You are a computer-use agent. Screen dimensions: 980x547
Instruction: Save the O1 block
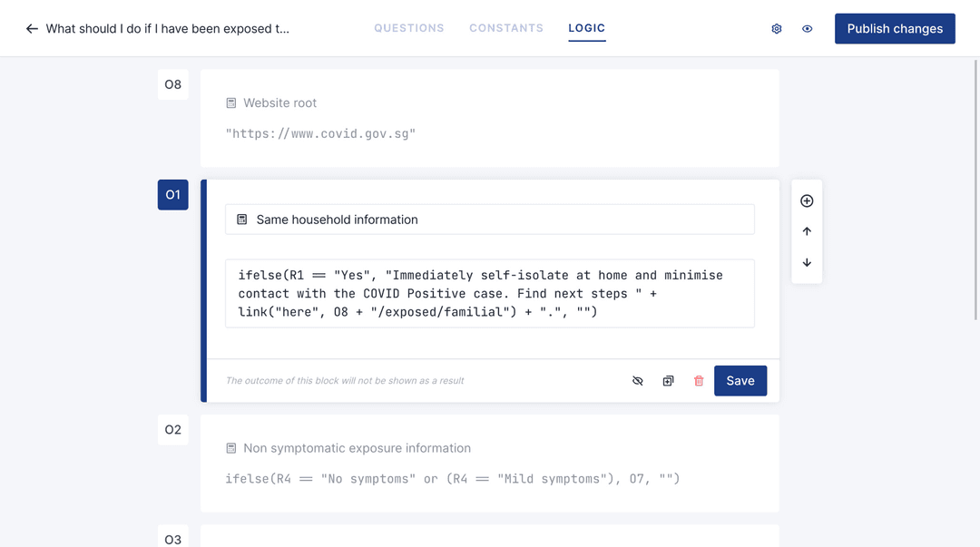pyautogui.click(x=740, y=381)
